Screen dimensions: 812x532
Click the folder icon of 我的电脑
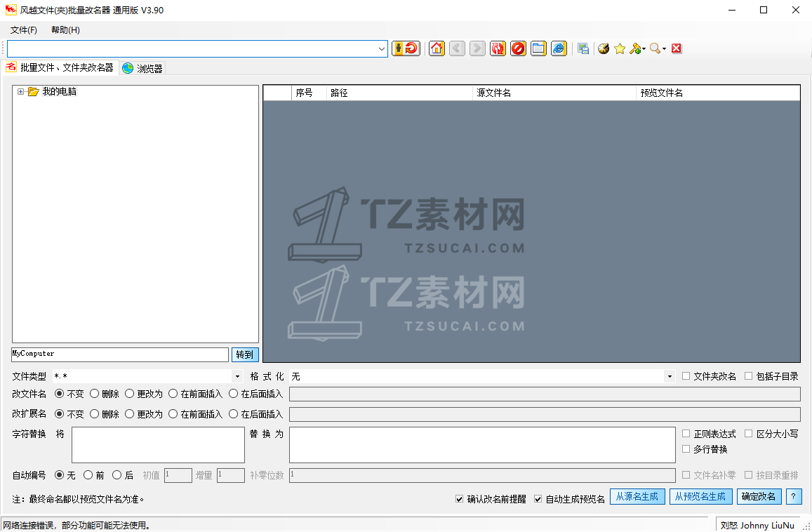click(x=34, y=92)
